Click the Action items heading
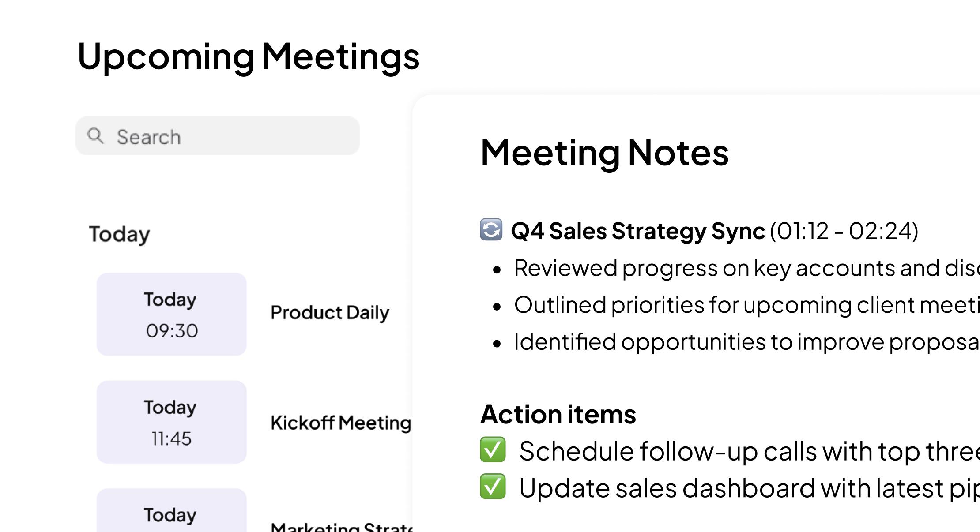The width and height of the screenshot is (980, 532). pyautogui.click(x=558, y=415)
